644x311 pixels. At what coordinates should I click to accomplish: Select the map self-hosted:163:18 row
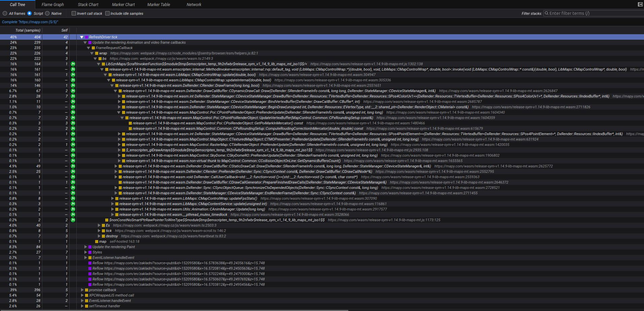coord(322,241)
